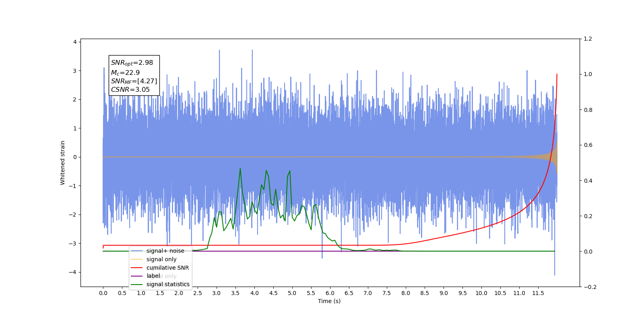The width and height of the screenshot is (644, 322).
Task: Select the SNRopt=2.98 annotation line
Action: pos(132,63)
